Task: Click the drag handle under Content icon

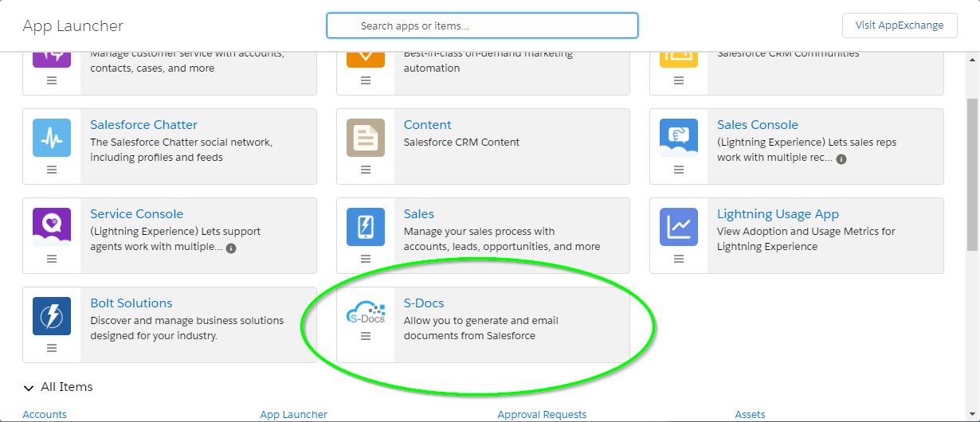Action: (366, 170)
